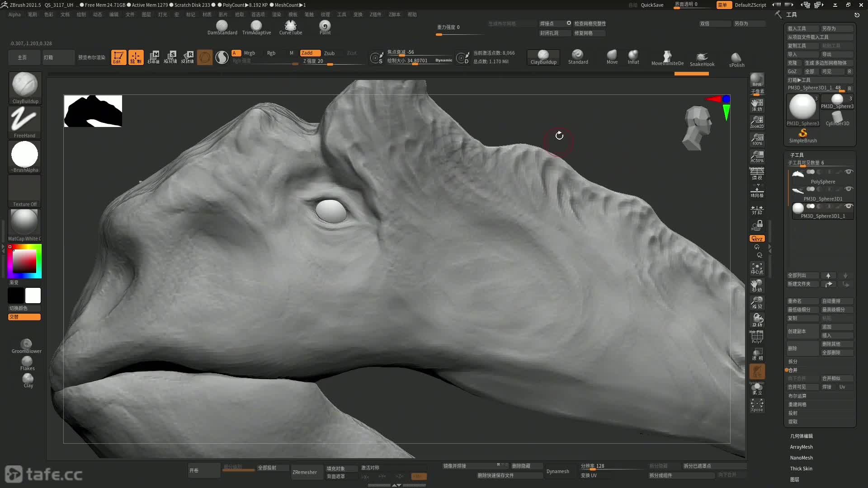Viewport: 868px width, 488px height.
Task: Toggle the 透明 transparency mode
Action: pos(757,354)
